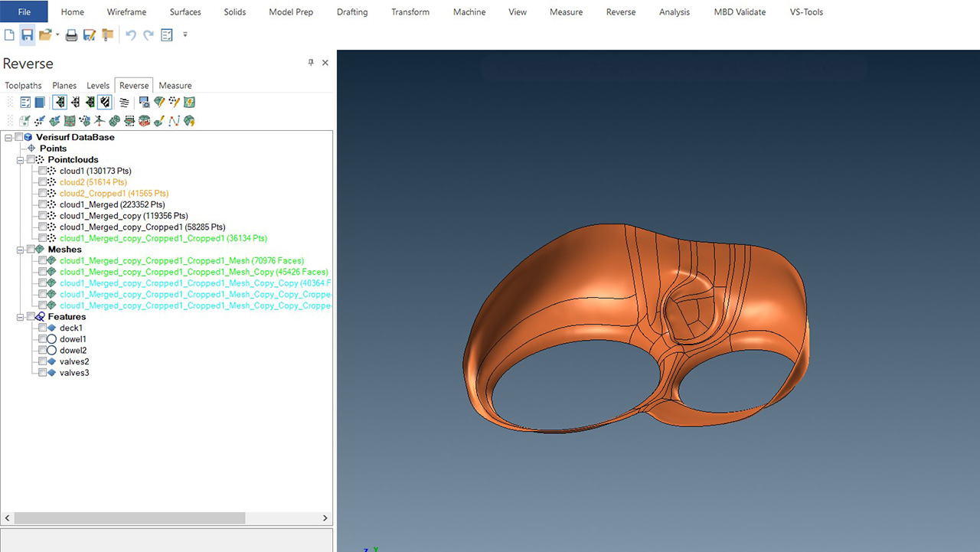Check the Features group checkbox
980x552 pixels.
[x=31, y=316]
